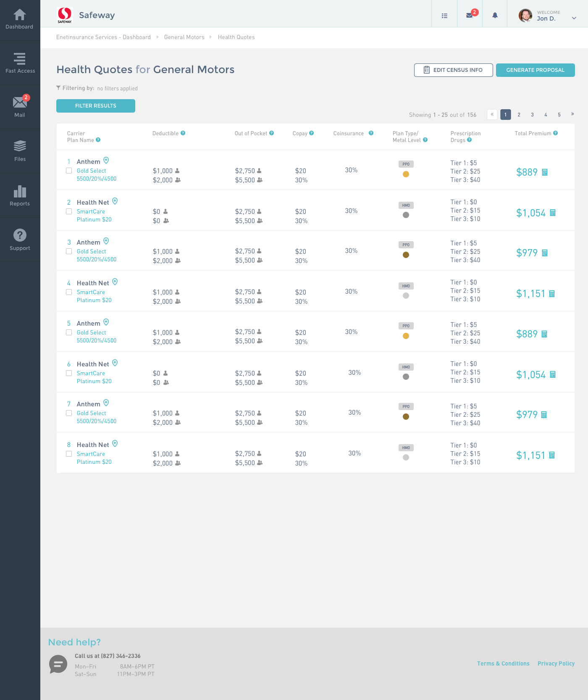Open calculator for row 2 $1,054 premium
The height and width of the screenshot is (700, 588).
[553, 213]
